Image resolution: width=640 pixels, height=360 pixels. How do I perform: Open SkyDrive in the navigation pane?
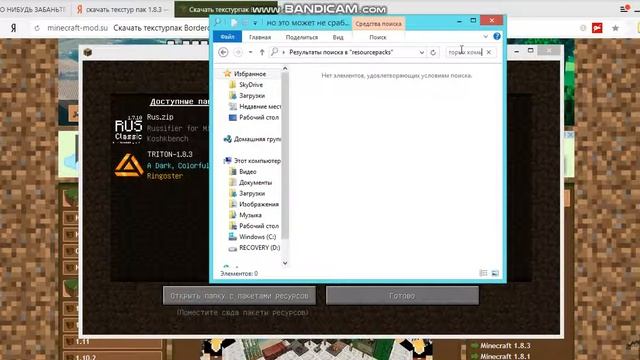(x=251, y=85)
